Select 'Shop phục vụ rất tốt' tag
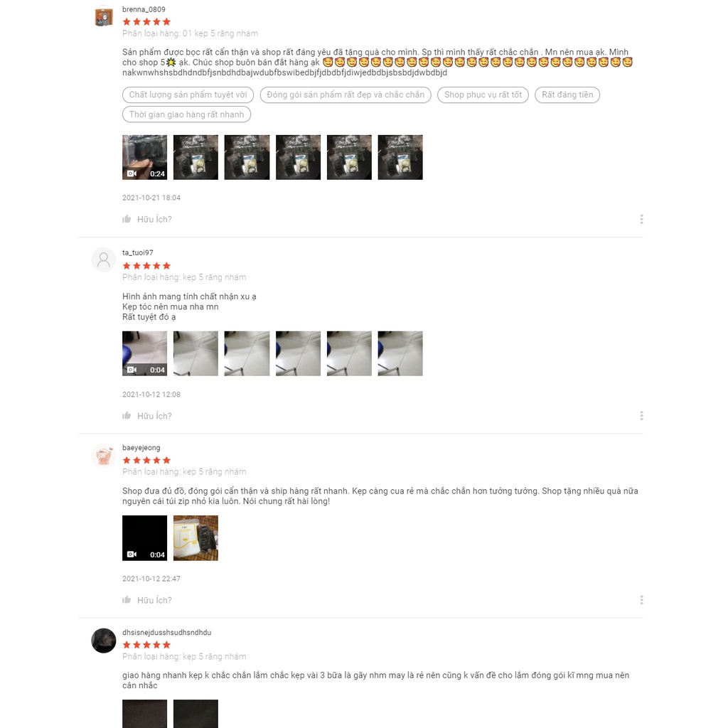This screenshot has height=728, width=728. point(483,95)
